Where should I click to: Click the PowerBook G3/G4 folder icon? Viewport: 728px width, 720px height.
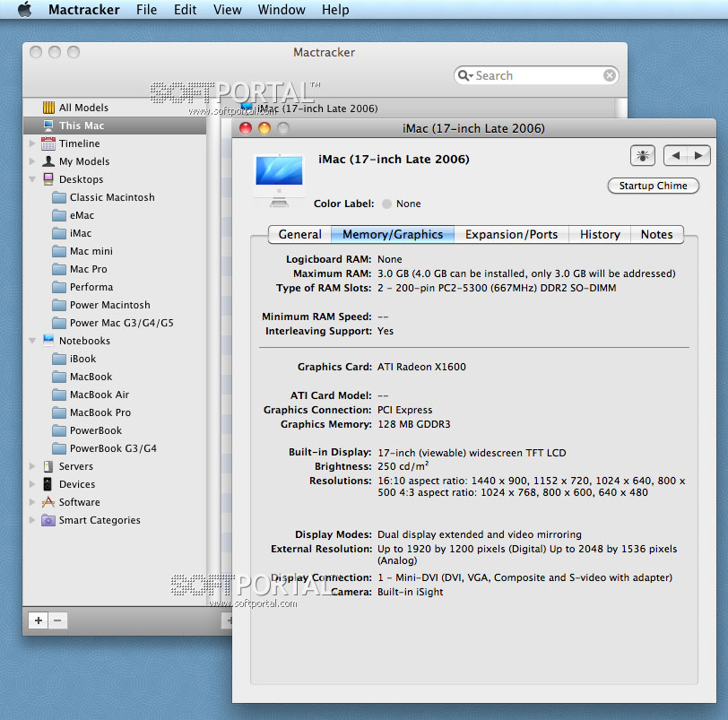pos(59,448)
